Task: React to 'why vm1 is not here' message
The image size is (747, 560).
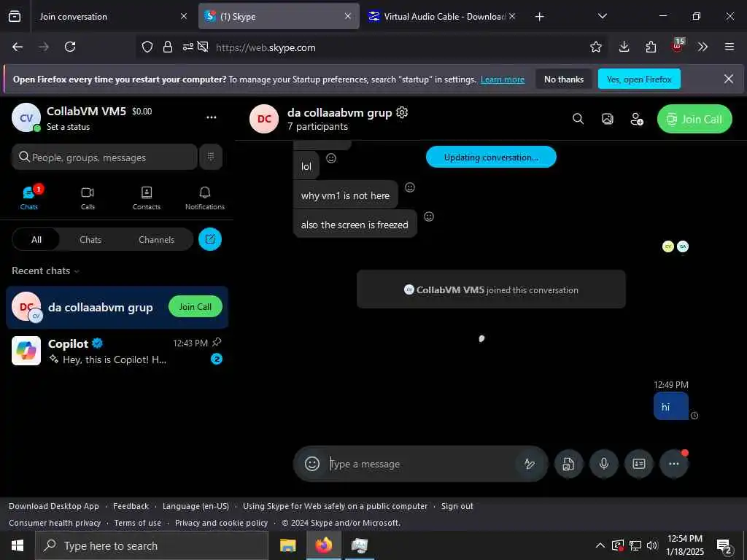Action: 410,187
